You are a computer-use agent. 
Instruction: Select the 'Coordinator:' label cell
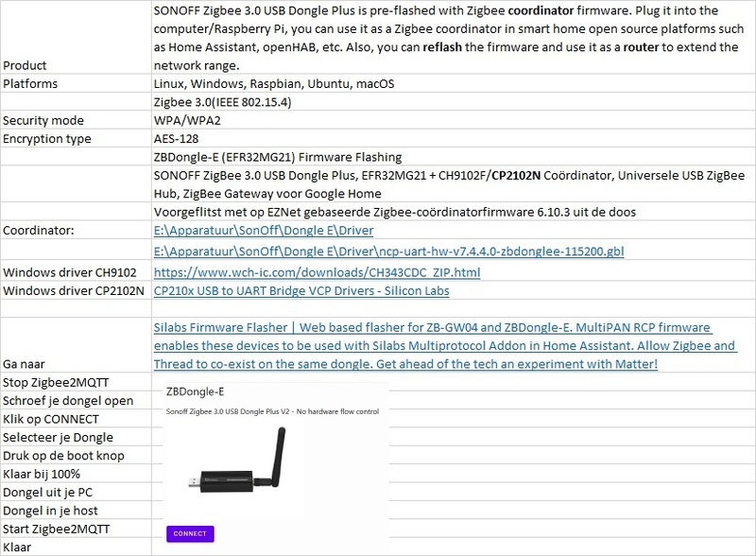[76, 230]
